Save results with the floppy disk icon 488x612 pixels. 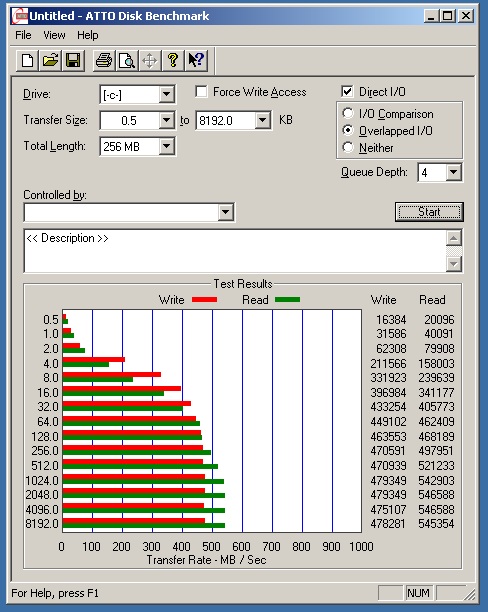point(73,60)
